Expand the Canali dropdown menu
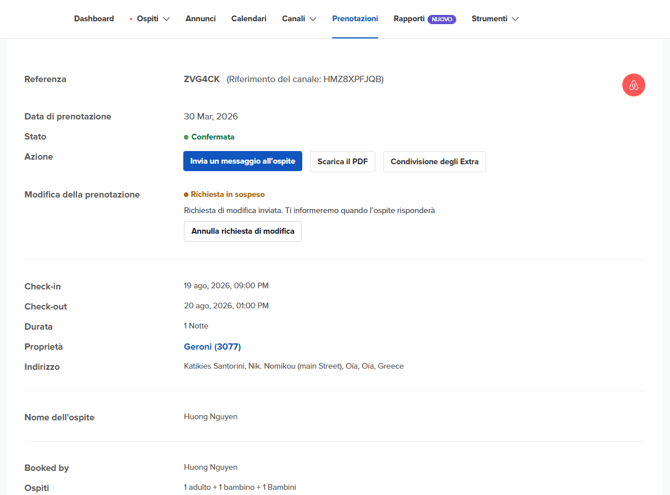This screenshot has width=670, height=495. coord(299,19)
